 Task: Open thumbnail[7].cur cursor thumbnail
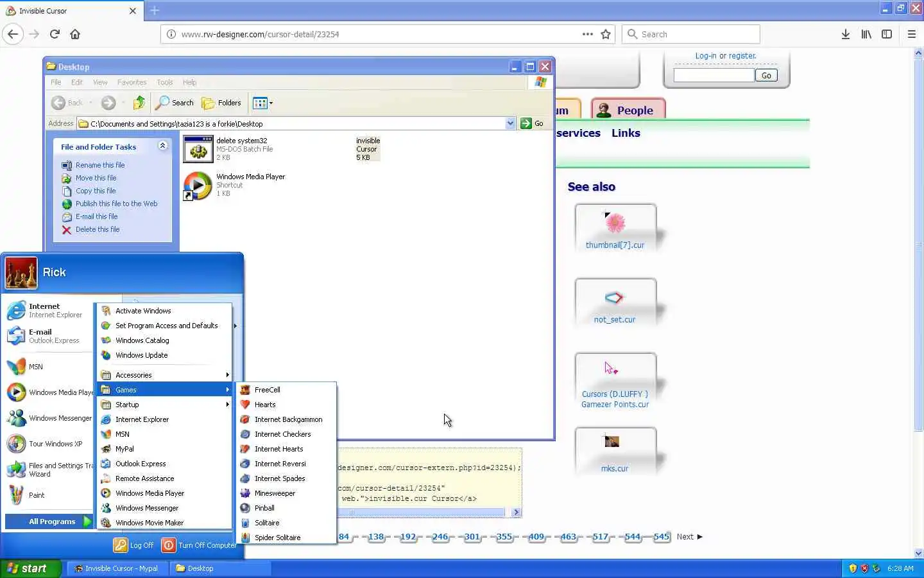pyautogui.click(x=615, y=227)
